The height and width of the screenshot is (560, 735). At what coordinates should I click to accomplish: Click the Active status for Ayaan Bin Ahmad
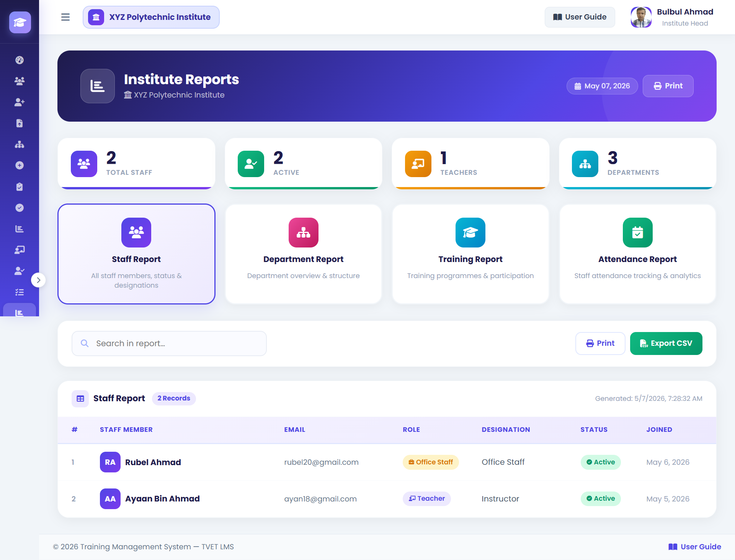601,499
